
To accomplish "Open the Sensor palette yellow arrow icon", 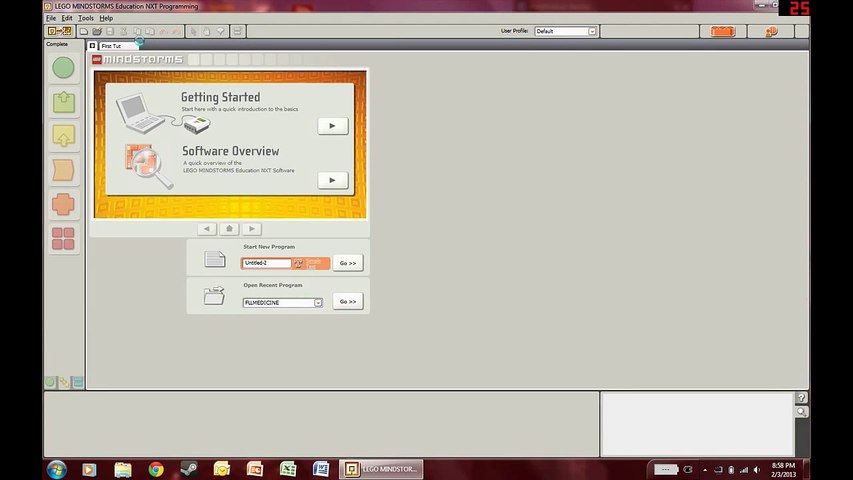I will 64,136.
